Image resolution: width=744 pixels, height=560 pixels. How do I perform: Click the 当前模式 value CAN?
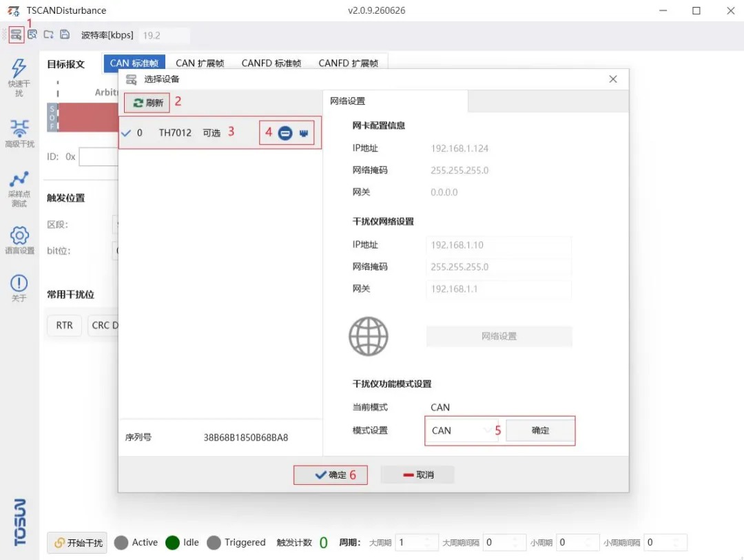[x=440, y=408]
